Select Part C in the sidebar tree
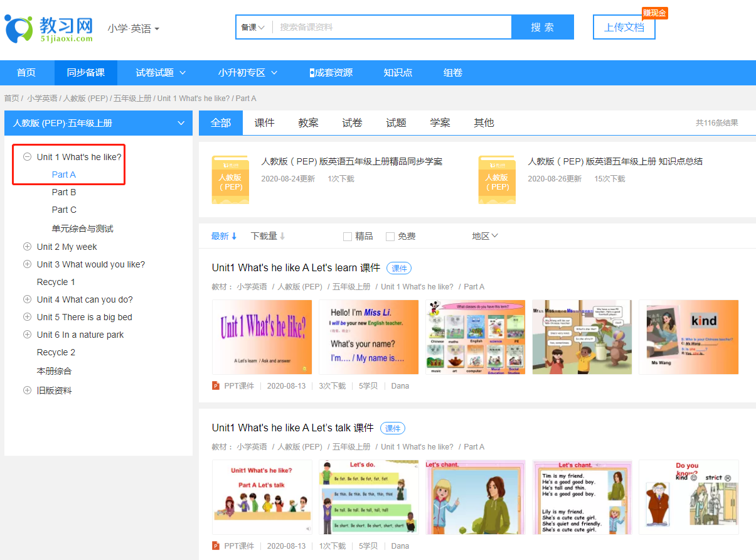Screen dimensions: 756x560 click(x=64, y=210)
